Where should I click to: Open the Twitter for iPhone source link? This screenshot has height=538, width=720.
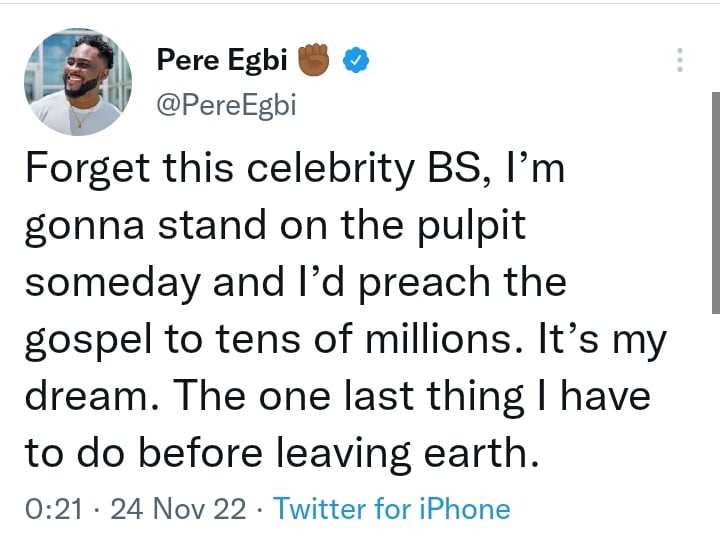click(x=392, y=509)
